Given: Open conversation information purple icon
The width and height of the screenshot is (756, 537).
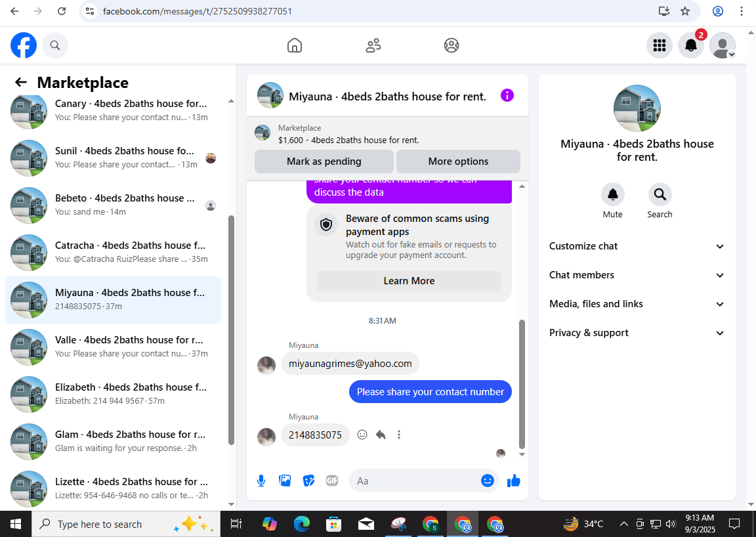Looking at the screenshot, I should [507, 96].
